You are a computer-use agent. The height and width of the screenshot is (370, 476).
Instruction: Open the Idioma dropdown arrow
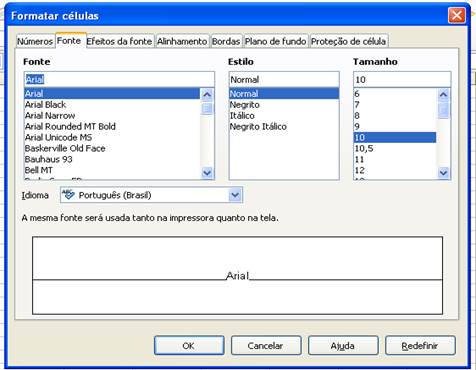click(x=235, y=195)
